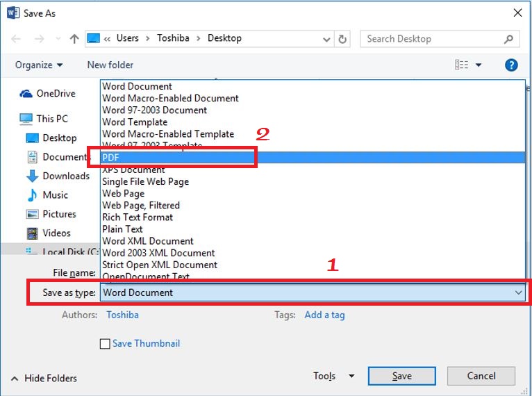Expand the address bar history dropdown

click(326, 40)
